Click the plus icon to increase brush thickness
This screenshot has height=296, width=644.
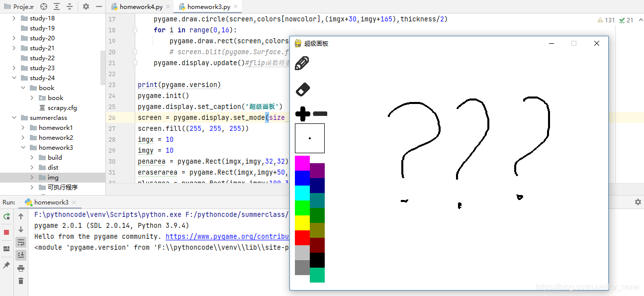(x=303, y=114)
